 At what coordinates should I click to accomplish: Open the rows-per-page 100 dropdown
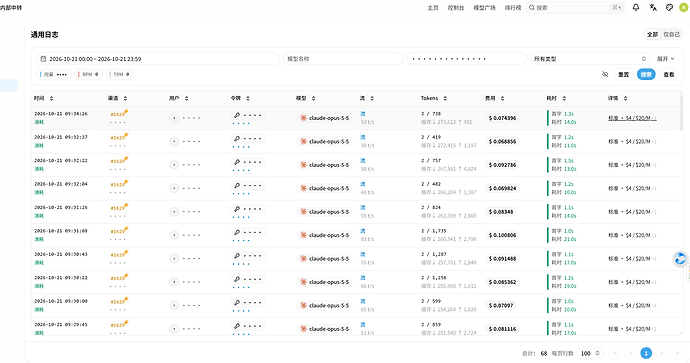point(590,353)
